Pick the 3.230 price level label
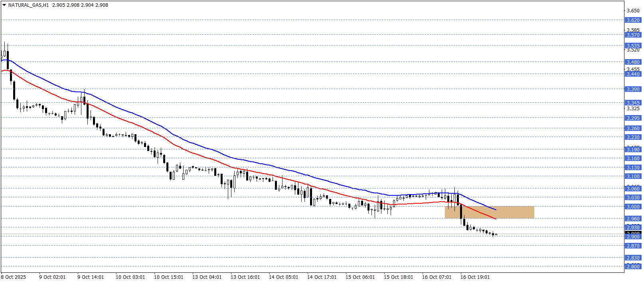Image resolution: width=644 pixels, height=282 pixels. point(633,137)
